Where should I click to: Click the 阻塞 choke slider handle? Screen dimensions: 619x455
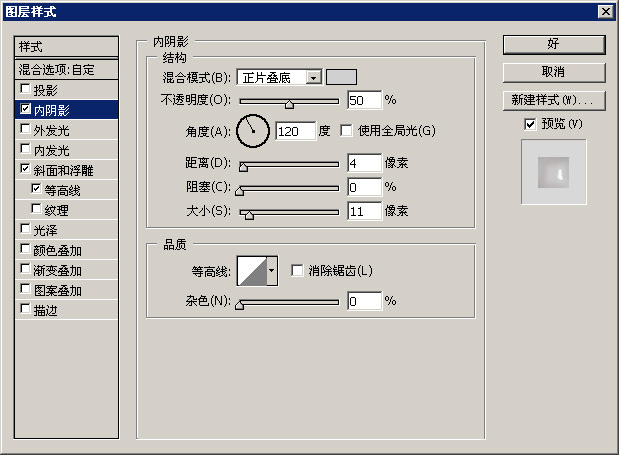239,191
